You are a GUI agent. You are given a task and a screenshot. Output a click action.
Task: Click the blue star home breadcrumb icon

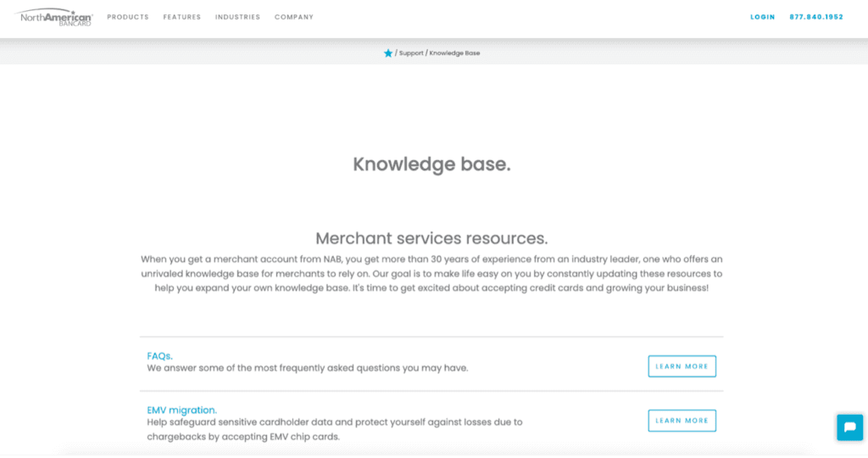click(388, 53)
